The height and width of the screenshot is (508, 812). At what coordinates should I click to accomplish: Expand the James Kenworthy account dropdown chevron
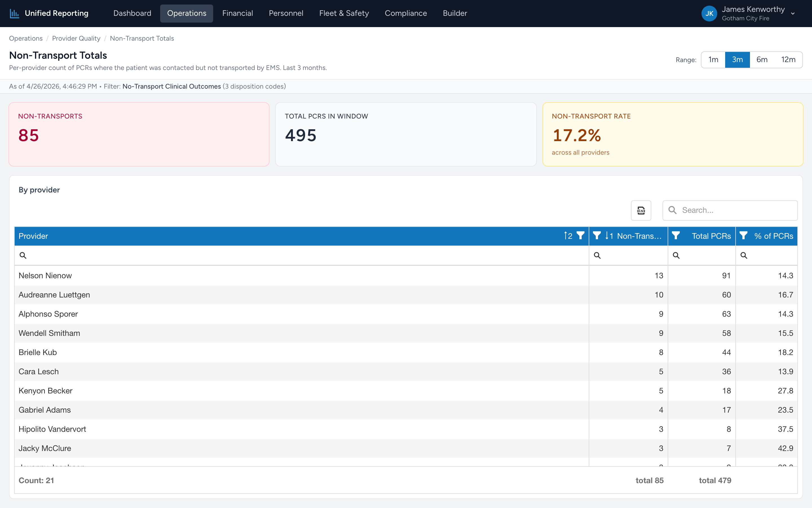[793, 14]
